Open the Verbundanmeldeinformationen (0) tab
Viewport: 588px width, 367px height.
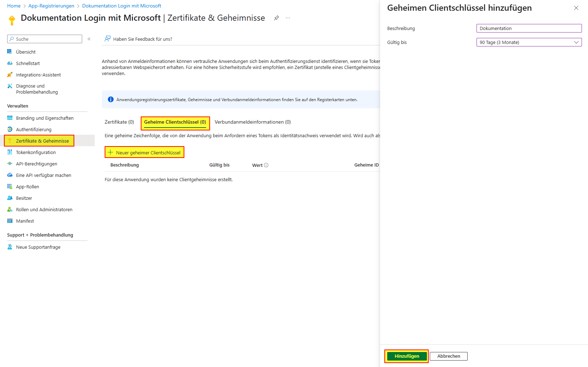click(x=253, y=122)
